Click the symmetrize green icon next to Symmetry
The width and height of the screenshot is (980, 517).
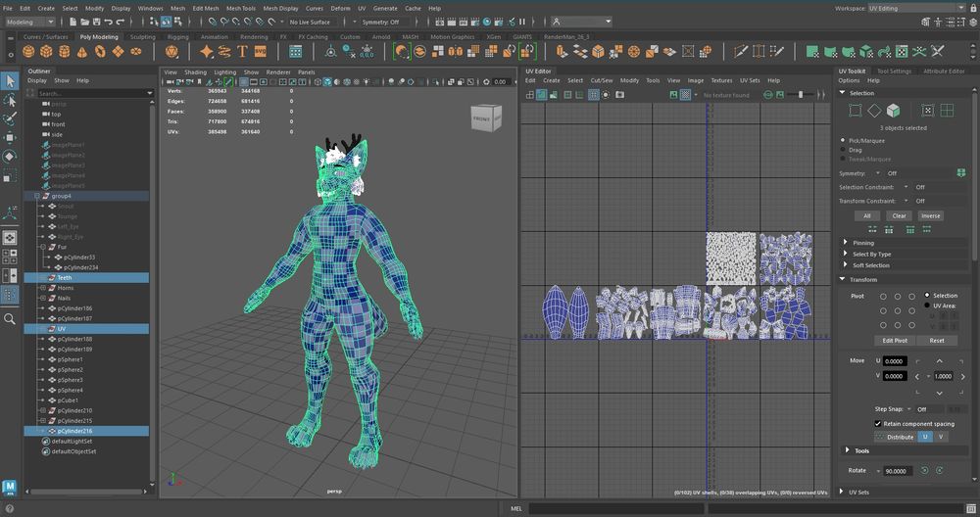pos(961,173)
